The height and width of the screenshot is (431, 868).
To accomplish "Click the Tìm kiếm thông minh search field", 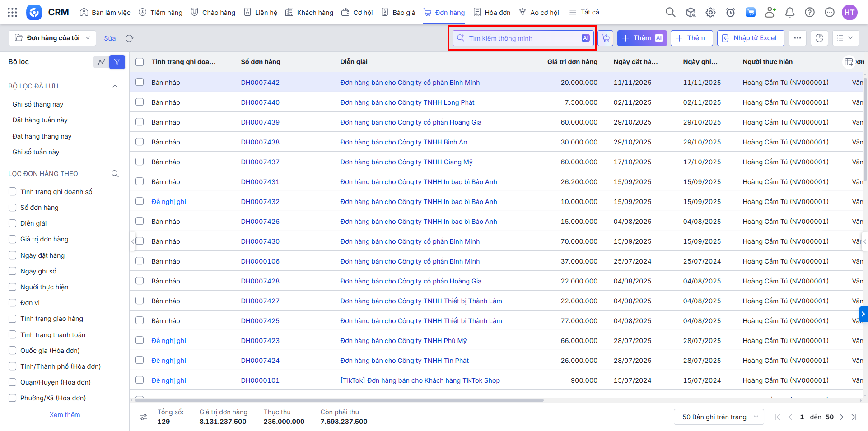I will (519, 38).
